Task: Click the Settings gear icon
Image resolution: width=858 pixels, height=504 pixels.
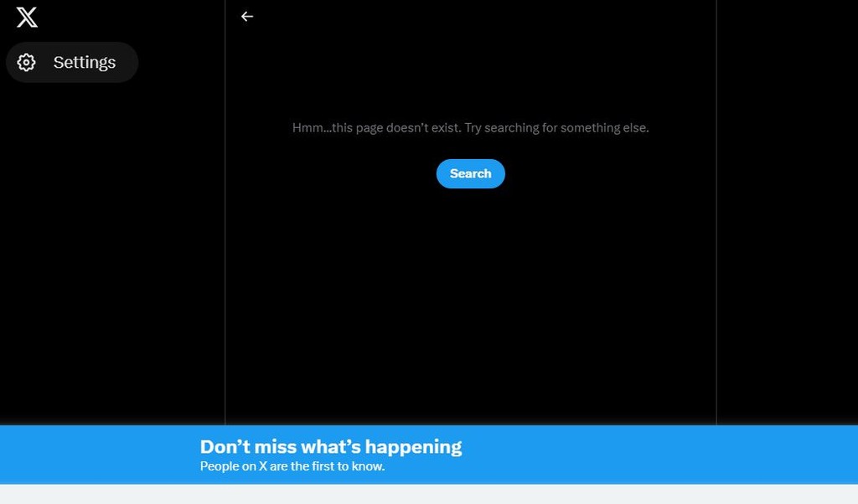Action: [x=26, y=62]
